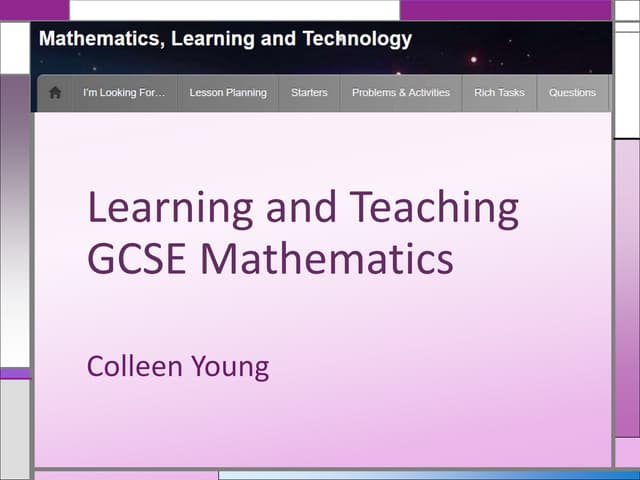Select the Colleen Young author name

click(x=178, y=366)
